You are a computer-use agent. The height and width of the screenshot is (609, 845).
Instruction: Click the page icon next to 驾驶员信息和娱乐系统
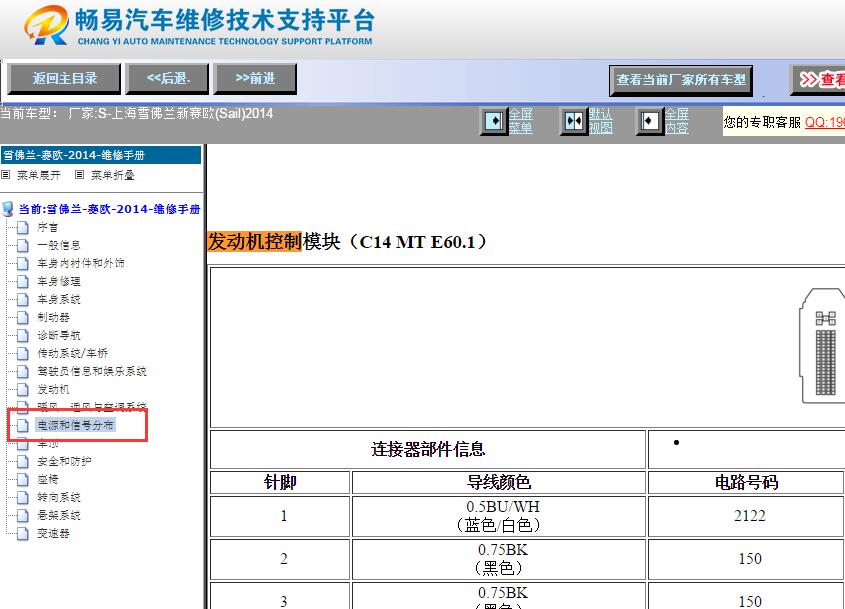[23, 372]
